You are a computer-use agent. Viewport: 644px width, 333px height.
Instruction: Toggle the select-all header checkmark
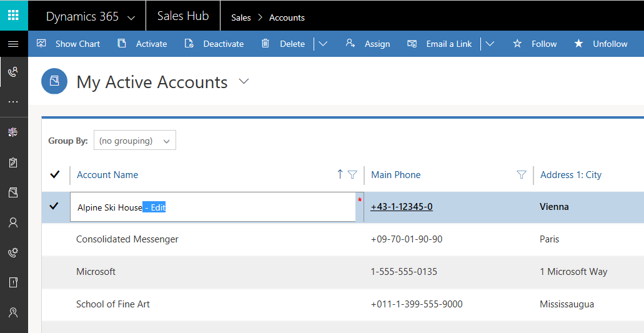coord(54,174)
